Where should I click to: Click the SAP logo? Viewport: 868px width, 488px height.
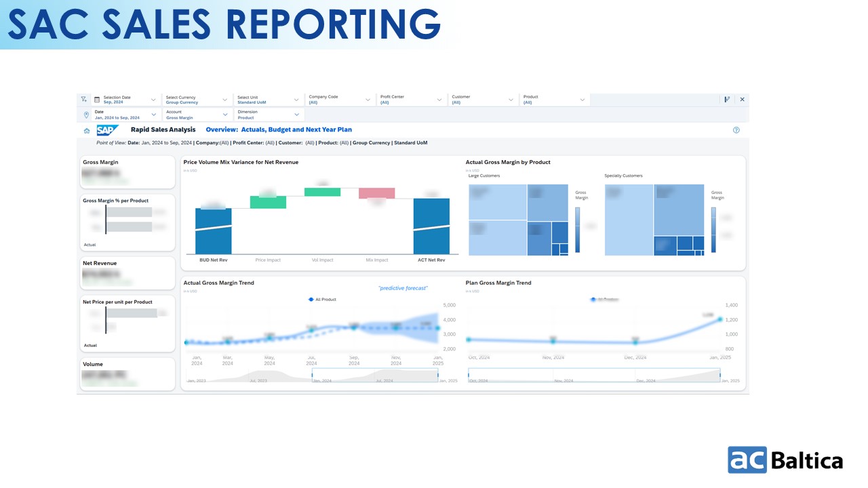click(x=107, y=130)
